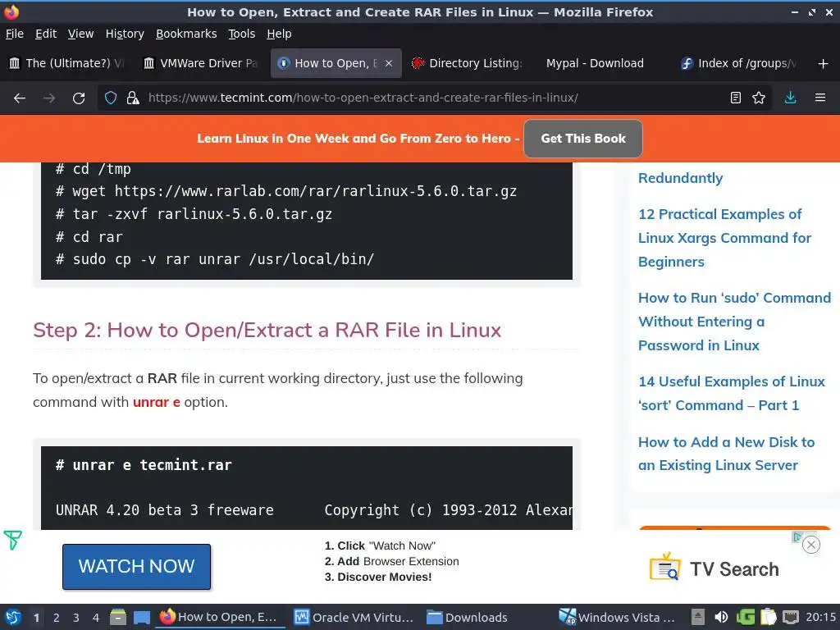Open a new tab with plus button
The width and height of the screenshot is (840, 630).
pyautogui.click(x=824, y=64)
